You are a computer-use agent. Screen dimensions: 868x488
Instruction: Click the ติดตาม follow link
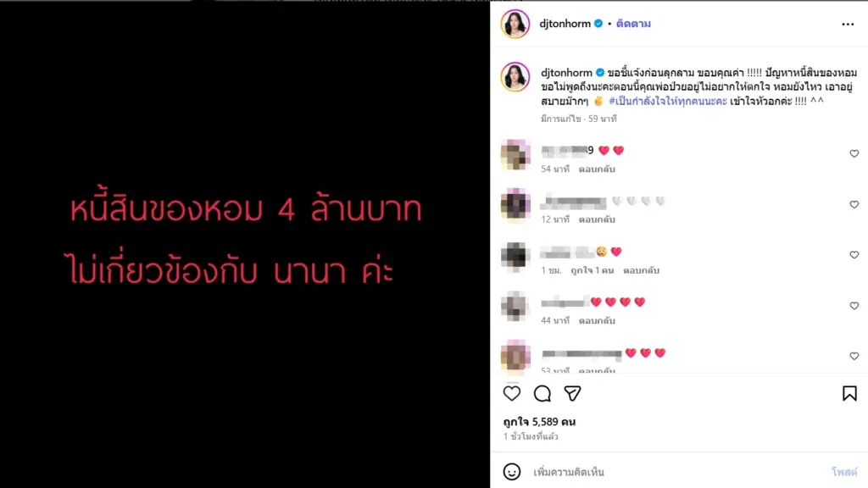coord(633,24)
